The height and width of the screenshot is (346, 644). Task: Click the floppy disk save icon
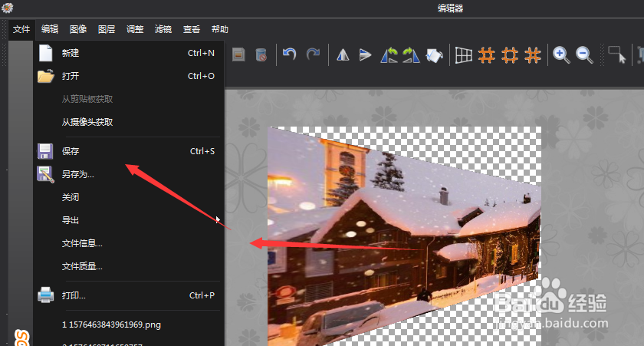pos(45,151)
